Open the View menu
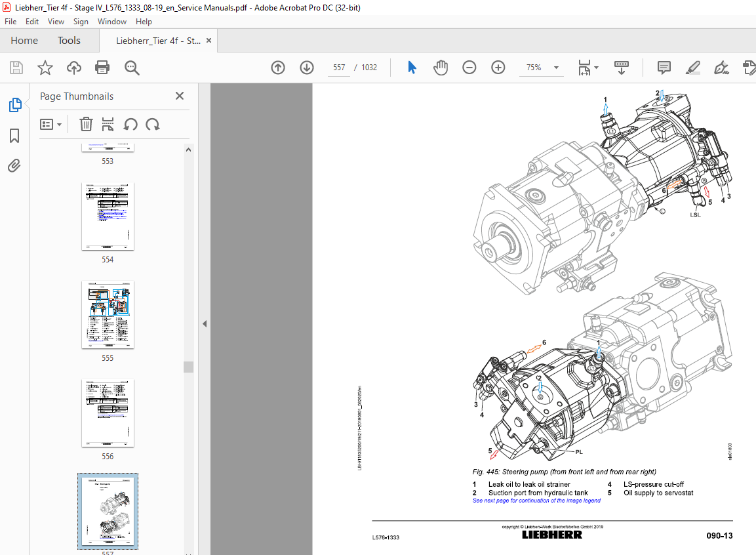Image resolution: width=756 pixels, height=555 pixels. coord(56,21)
